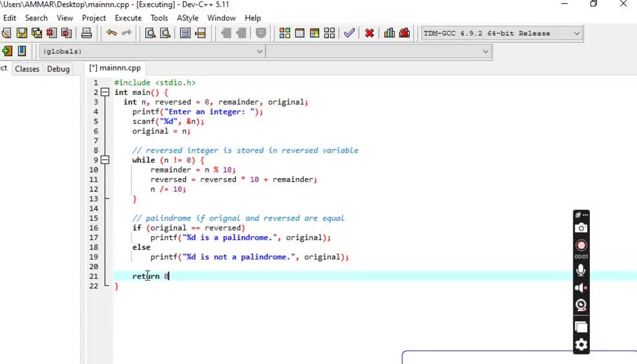
Task: Click the recorder overlapping windows icon
Action: (582, 327)
